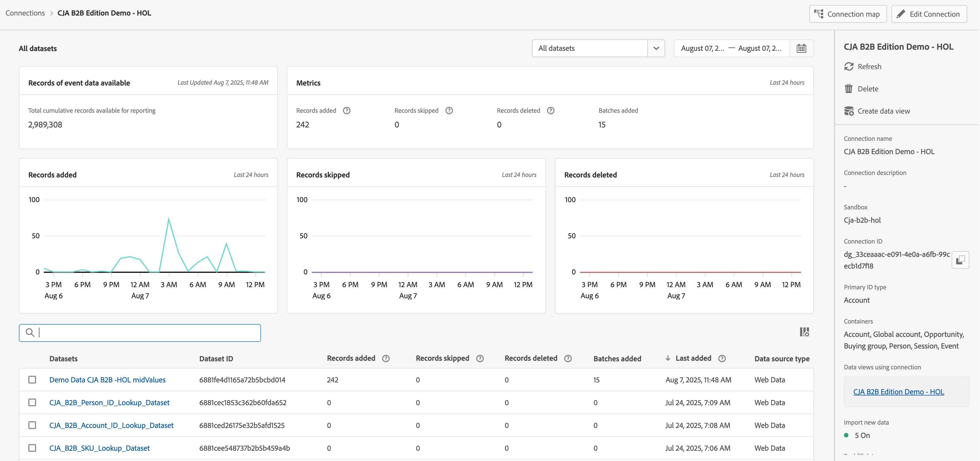Open the Connection map button

848,14
